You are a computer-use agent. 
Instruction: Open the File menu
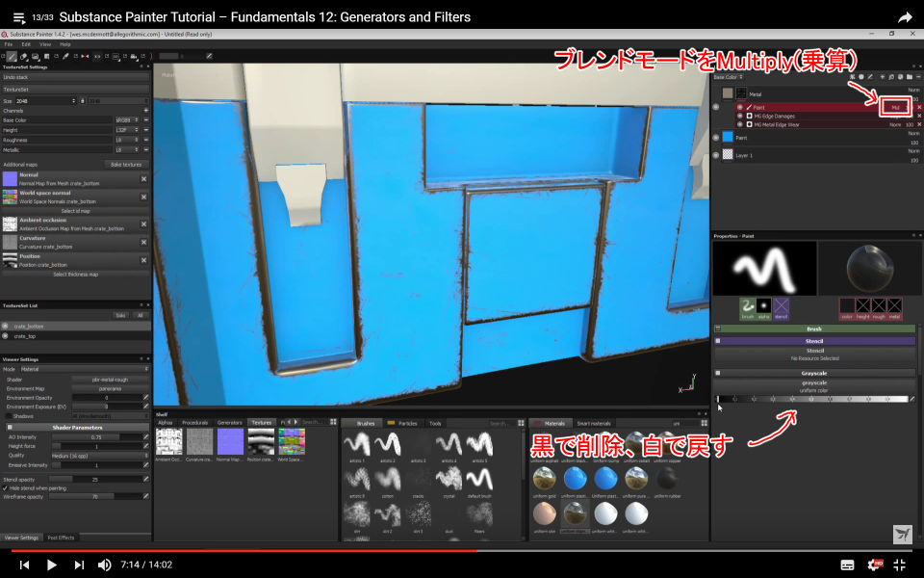9,44
